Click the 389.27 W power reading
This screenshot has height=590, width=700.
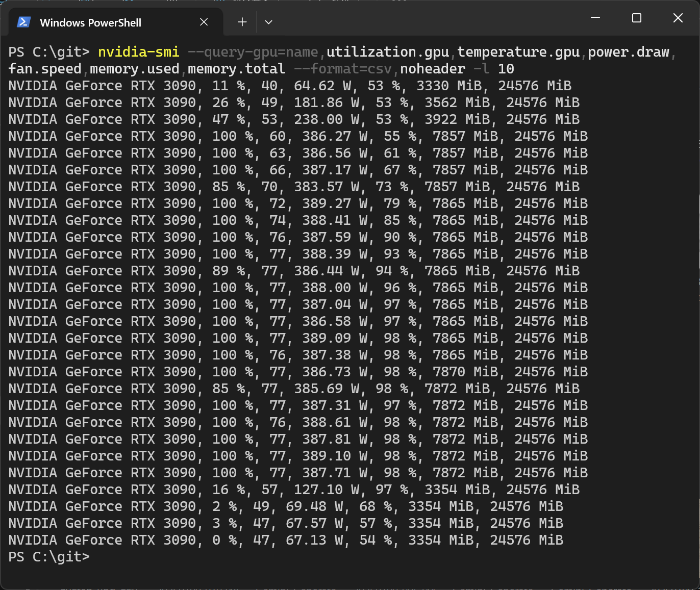click(335, 203)
